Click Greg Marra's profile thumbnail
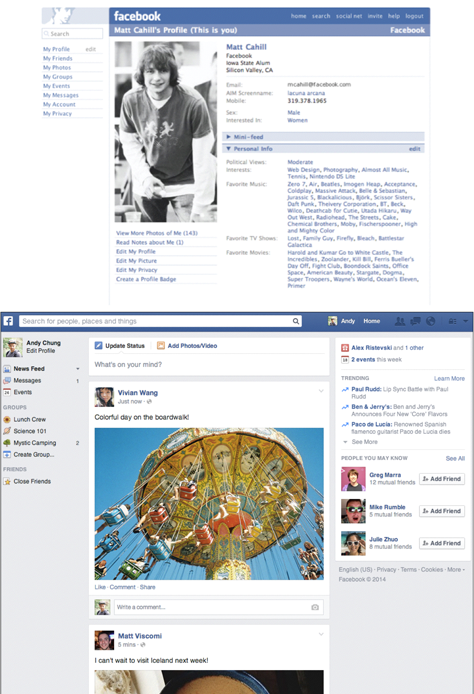474x694 pixels. coord(353,479)
